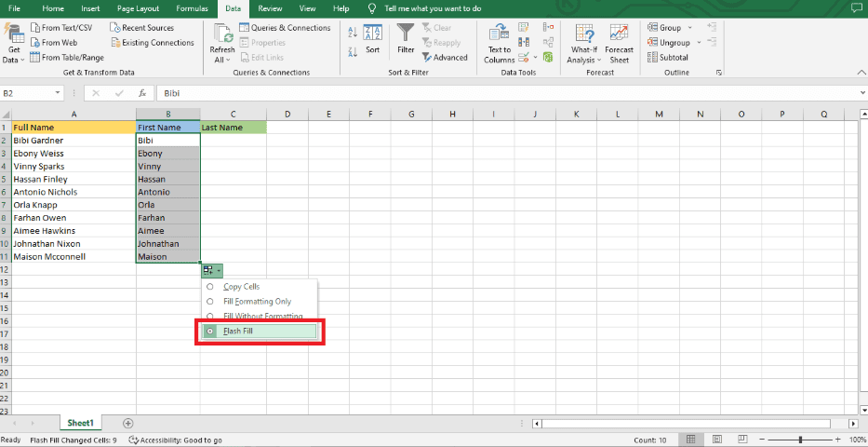Select the Sheet1 worksheet tab

[x=81, y=423]
